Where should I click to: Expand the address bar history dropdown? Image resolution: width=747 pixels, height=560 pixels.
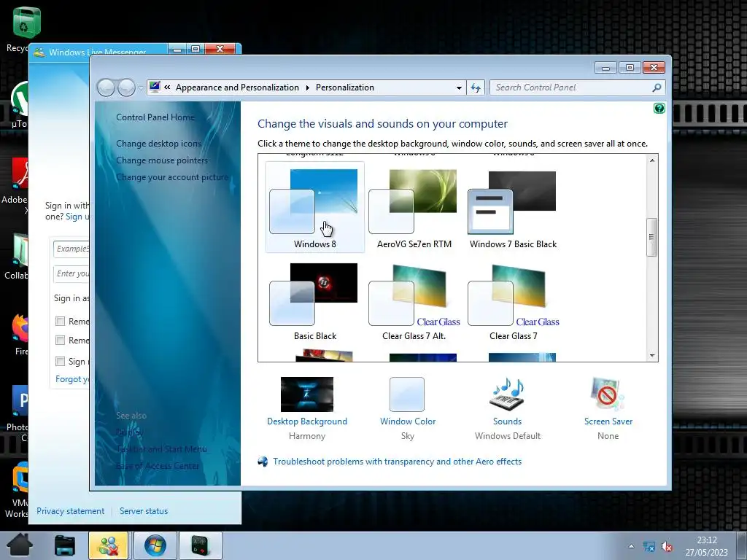click(x=459, y=87)
